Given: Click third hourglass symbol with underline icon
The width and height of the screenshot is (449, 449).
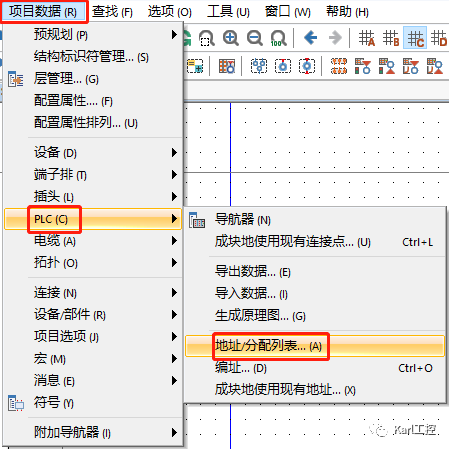Looking at the screenshot, I should coord(411,66).
